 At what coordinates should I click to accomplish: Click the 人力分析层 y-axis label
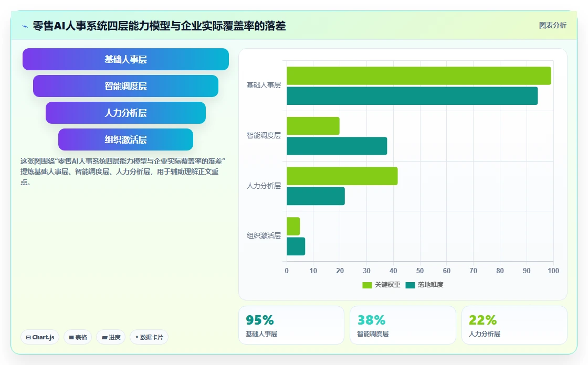coord(264,186)
